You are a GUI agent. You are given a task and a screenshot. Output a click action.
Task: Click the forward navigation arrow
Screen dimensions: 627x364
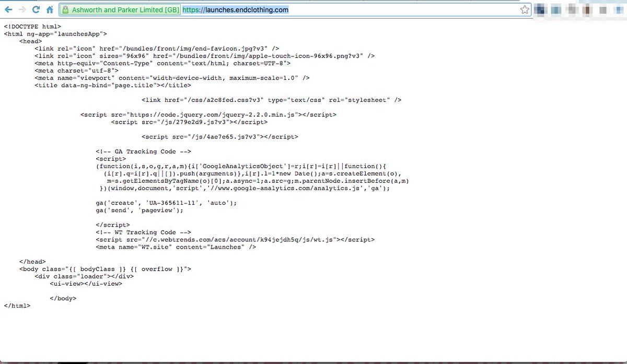pyautogui.click(x=22, y=9)
